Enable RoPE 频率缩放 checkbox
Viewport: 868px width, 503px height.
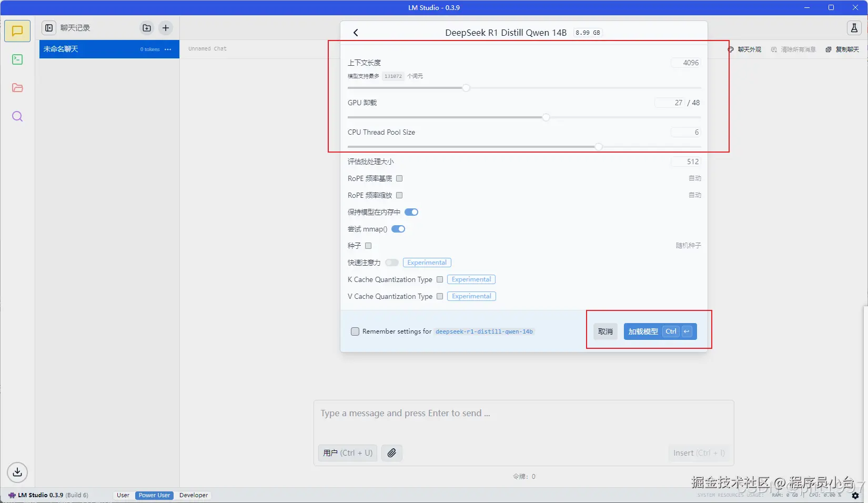tap(399, 195)
